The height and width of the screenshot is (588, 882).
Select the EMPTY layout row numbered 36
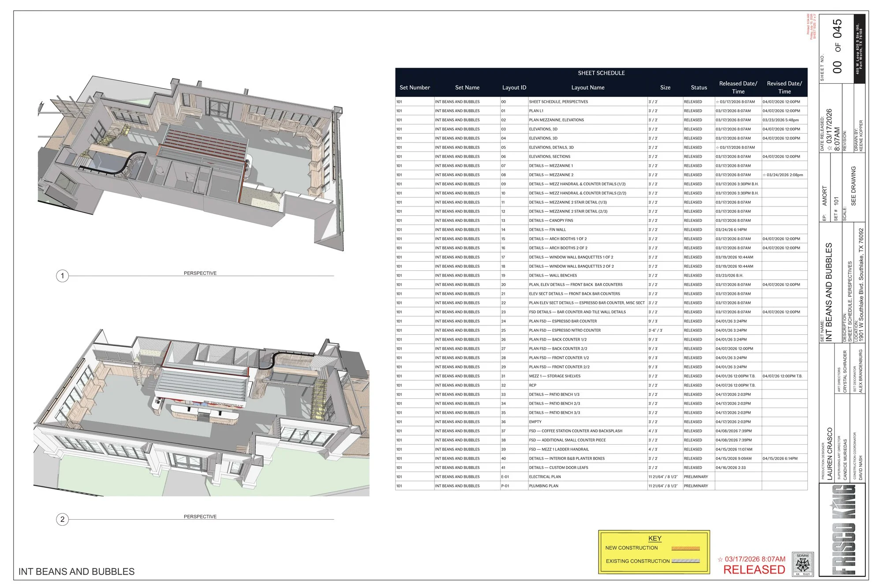pos(601,422)
